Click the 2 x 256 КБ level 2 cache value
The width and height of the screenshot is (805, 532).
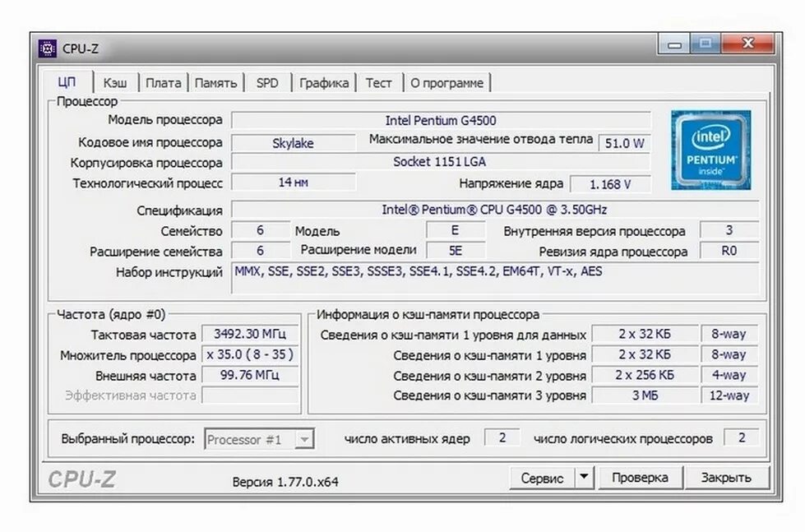[645, 375]
